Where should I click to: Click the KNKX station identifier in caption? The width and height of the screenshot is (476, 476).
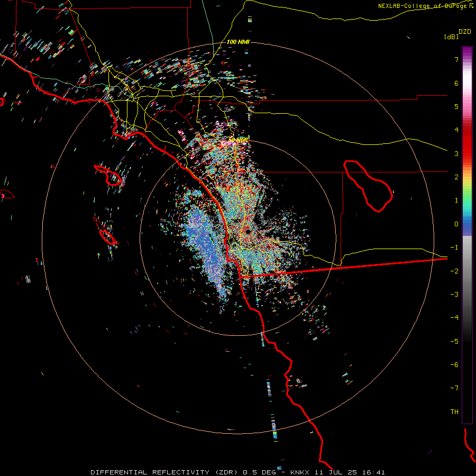tap(300, 472)
